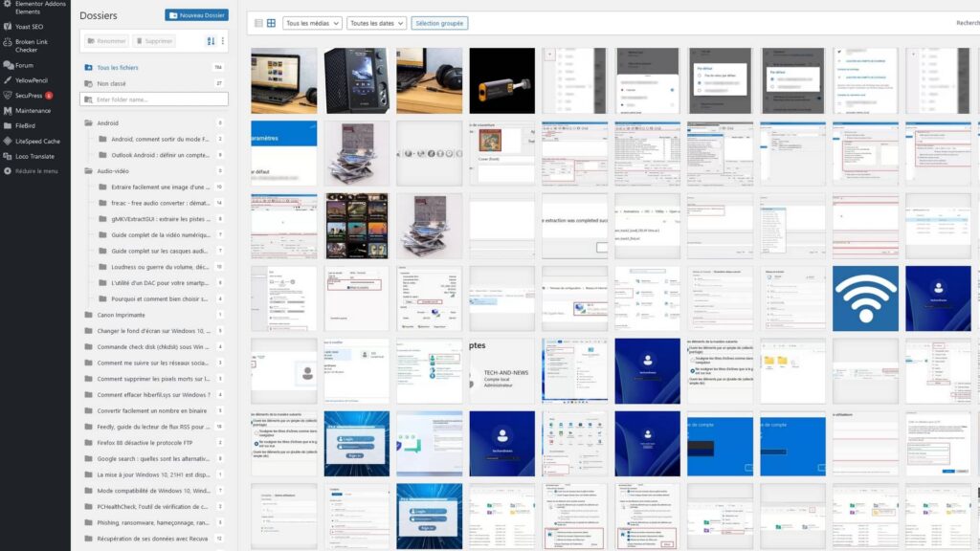Open the FileBird menu entry
This screenshot has height=551, width=980.
[25, 125]
